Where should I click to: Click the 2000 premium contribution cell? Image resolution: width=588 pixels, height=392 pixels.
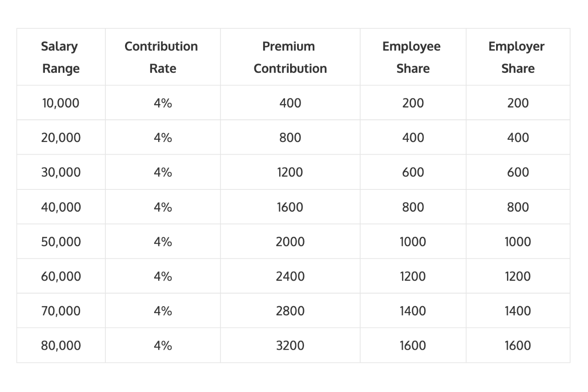click(290, 242)
